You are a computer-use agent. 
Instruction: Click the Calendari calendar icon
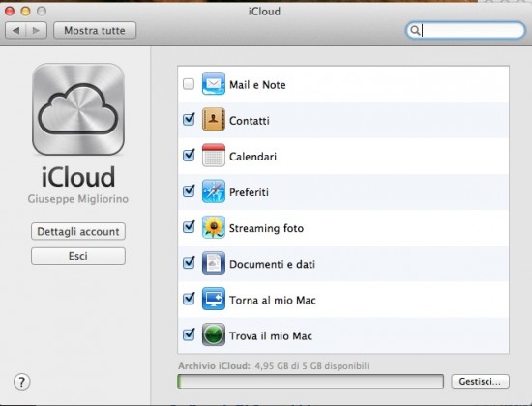214,156
